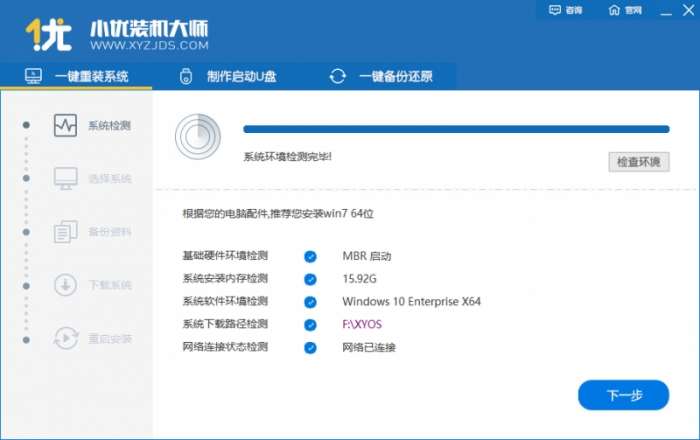Click the 检查环境 button

639,162
